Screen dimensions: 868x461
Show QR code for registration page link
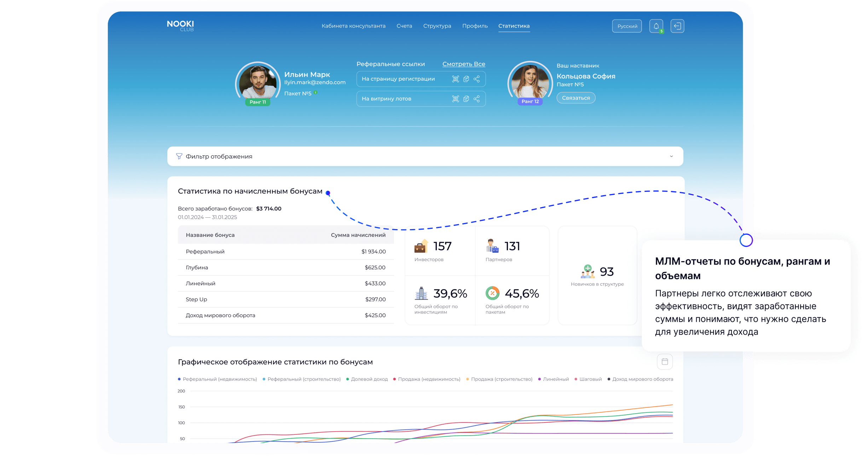[455, 79]
